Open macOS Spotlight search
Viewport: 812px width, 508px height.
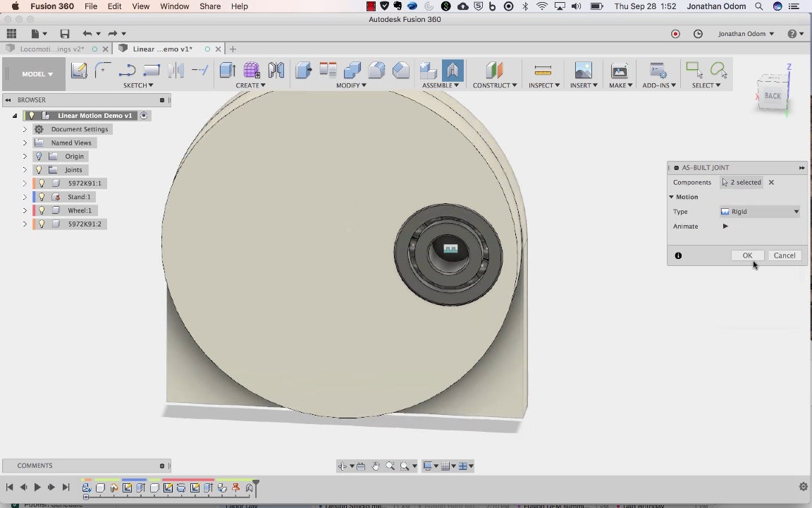pyautogui.click(x=758, y=6)
